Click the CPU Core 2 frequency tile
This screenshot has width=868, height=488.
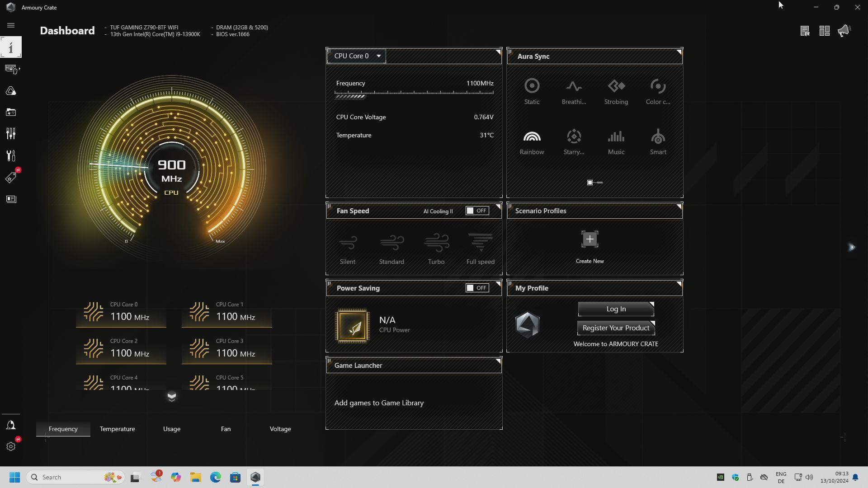coord(121,350)
